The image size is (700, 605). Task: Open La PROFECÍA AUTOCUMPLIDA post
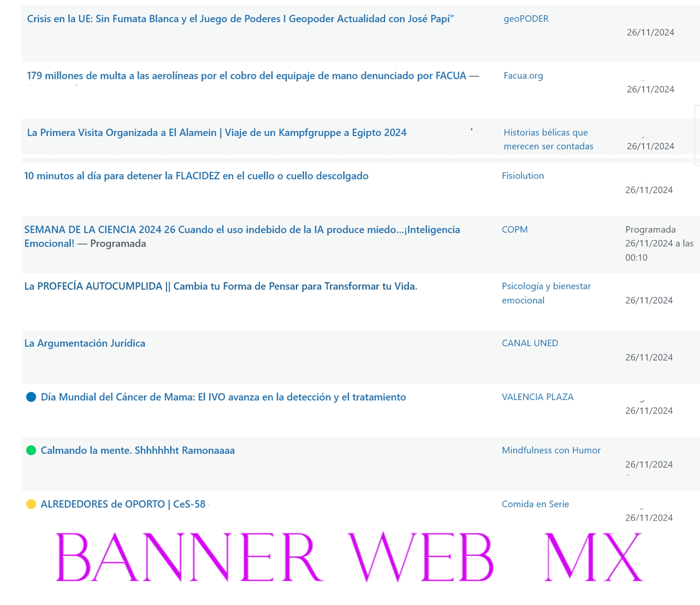[x=220, y=286]
